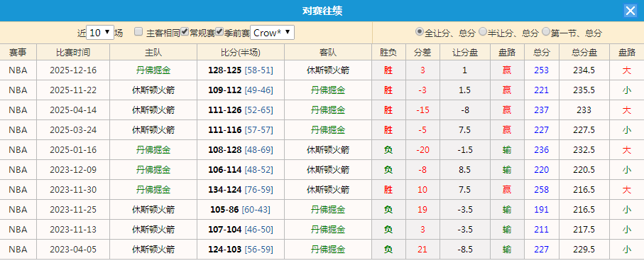Viewport: 644px width, 261px height.
Task: Select the 半让分、总分 radio option
Action: point(483,31)
